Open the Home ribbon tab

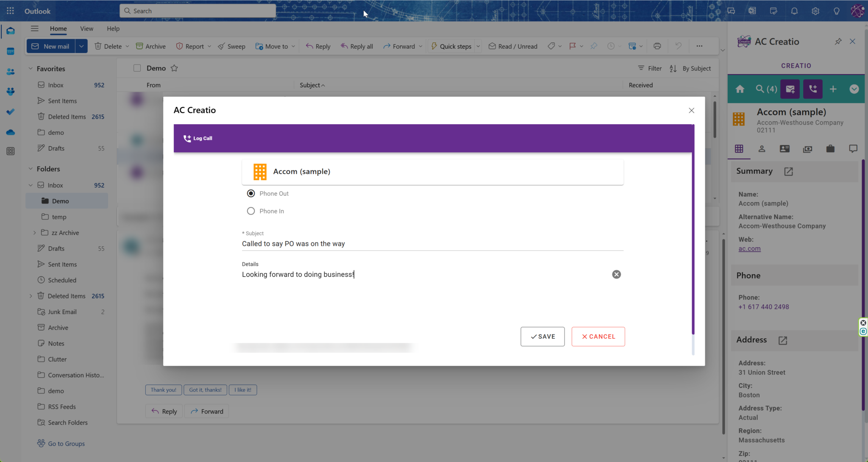(x=58, y=28)
